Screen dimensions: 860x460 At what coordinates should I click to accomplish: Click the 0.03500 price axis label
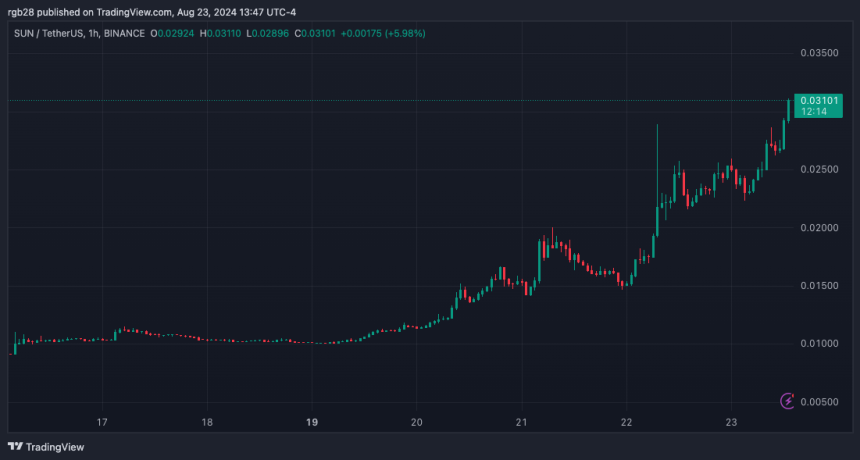pos(823,52)
